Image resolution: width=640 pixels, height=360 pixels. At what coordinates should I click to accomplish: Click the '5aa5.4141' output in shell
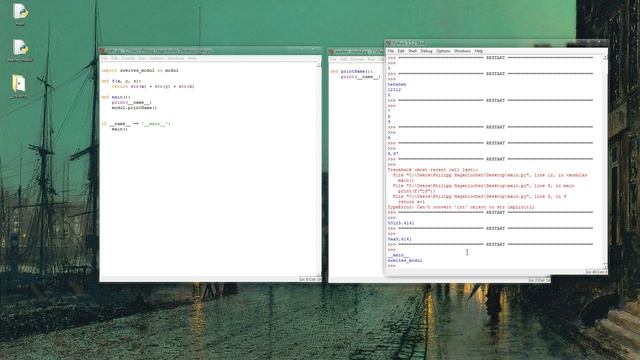point(400,239)
